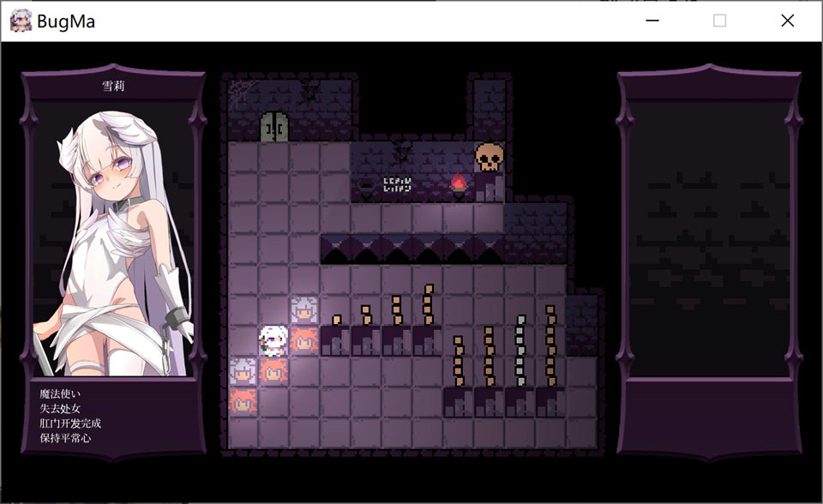Viewport: 823px width, 504px height.
Task: Click the shortest brown peg in the upper row
Action: click(336, 321)
